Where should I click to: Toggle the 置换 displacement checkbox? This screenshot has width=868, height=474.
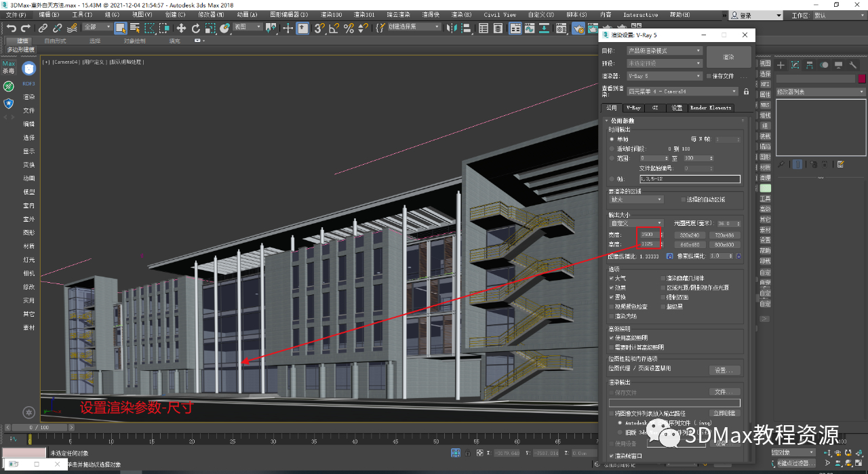click(x=612, y=297)
